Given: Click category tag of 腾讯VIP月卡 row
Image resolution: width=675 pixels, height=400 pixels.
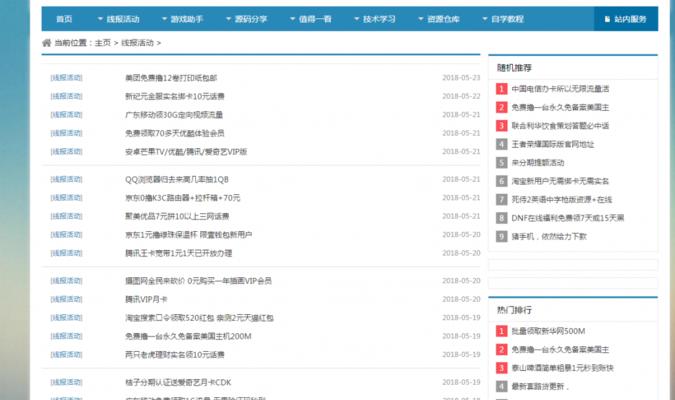Looking at the screenshot, I should [x=66, y=300].
